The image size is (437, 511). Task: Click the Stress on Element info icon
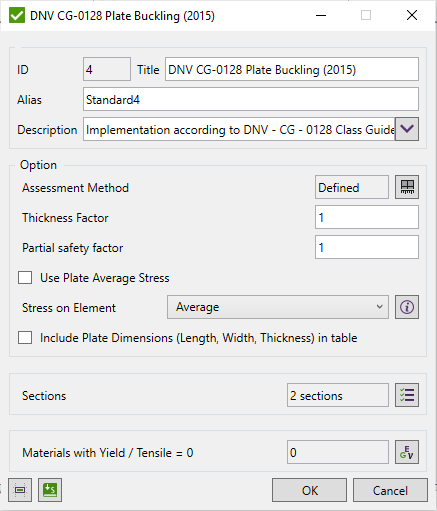coord(407,307)
